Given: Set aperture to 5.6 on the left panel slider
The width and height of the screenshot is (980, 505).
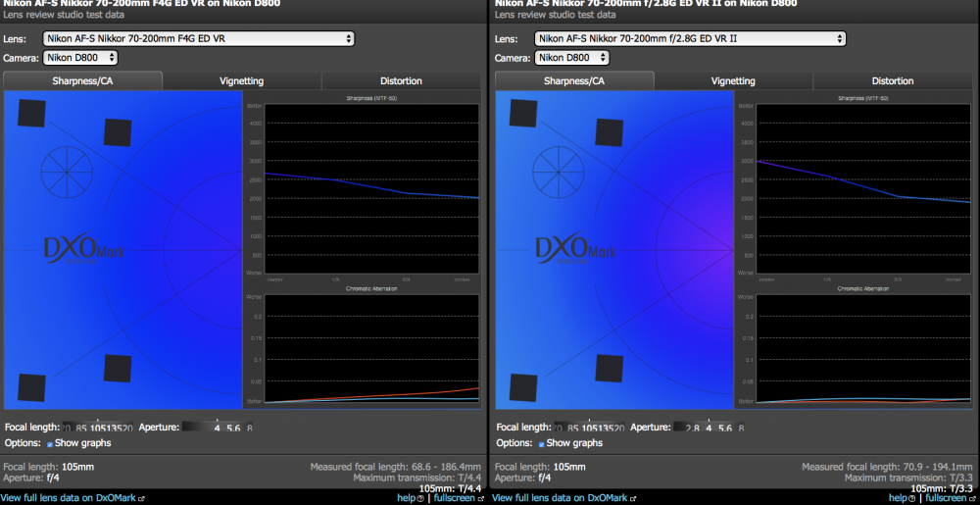Looking at the screenshot, I should coord(232,429).
